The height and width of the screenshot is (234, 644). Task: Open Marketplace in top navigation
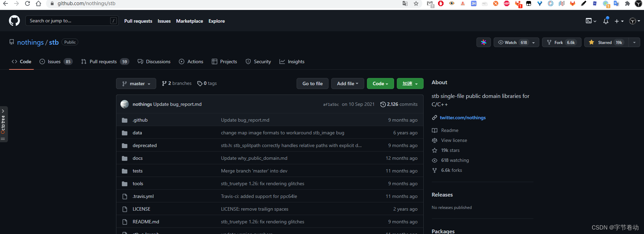pyautogui.click(x=189, y=21)
